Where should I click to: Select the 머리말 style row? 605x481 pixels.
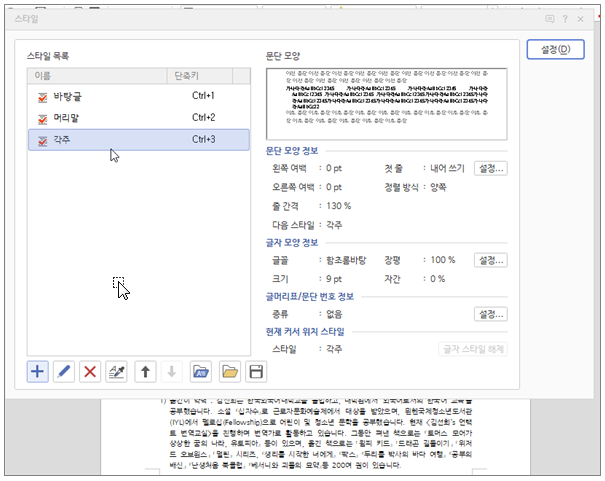point(139,118)
